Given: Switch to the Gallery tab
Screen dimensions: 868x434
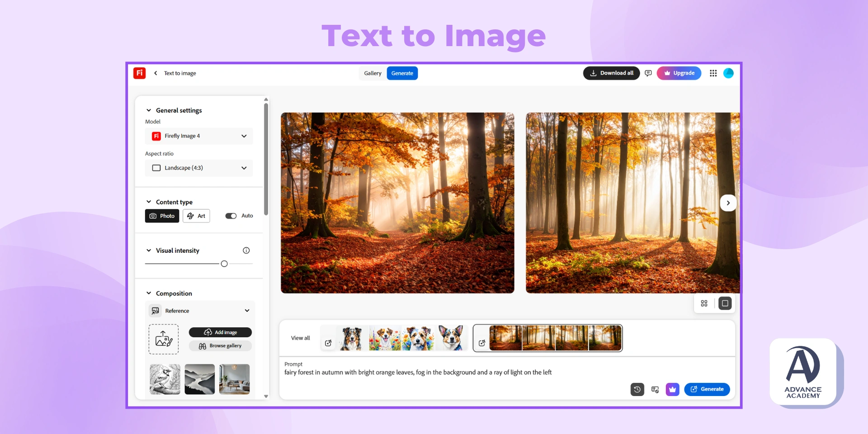Looking at the screenshot, I should 373,73.
